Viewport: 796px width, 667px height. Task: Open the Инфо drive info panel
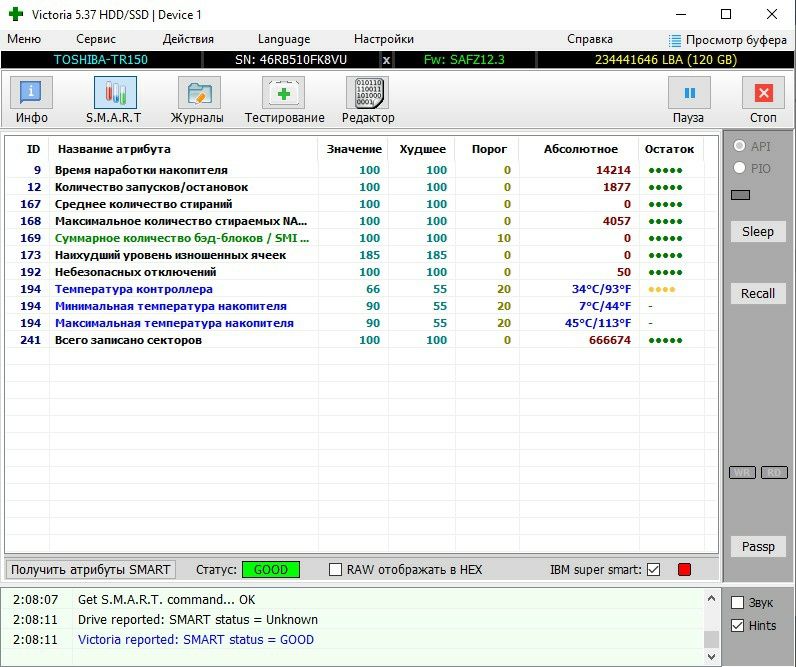[31, 101]
